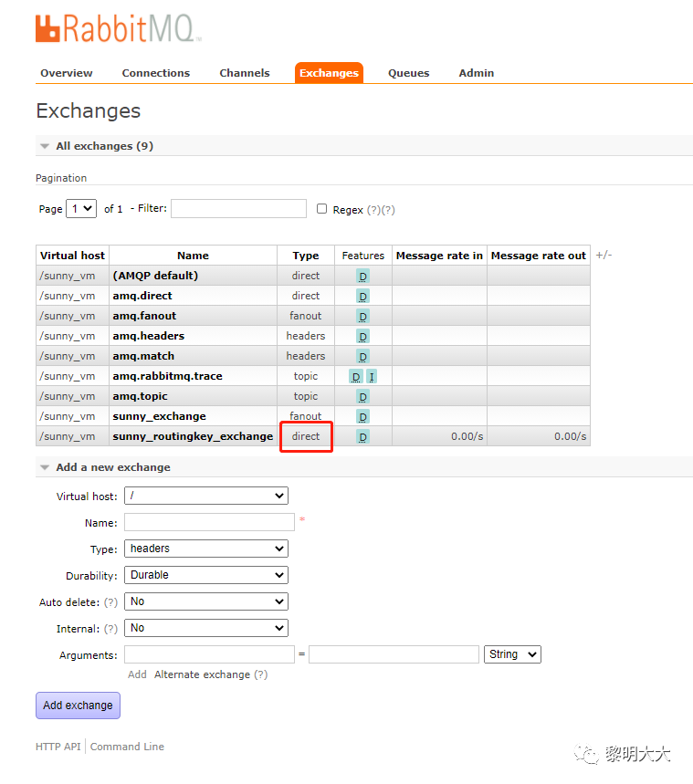This screenshot has width=693, height=784.
Task: Focus the exchange Name input field
Action: click(x=209, y=522)
